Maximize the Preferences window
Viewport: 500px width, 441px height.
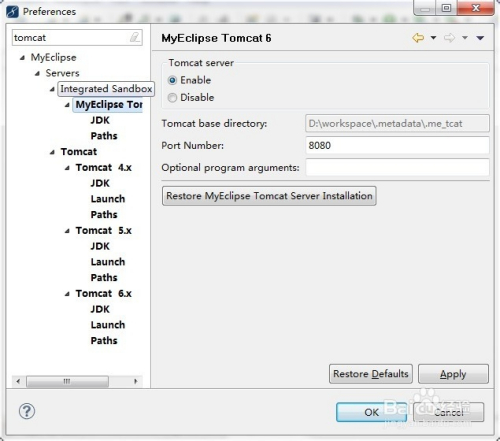tap(446, 8)
